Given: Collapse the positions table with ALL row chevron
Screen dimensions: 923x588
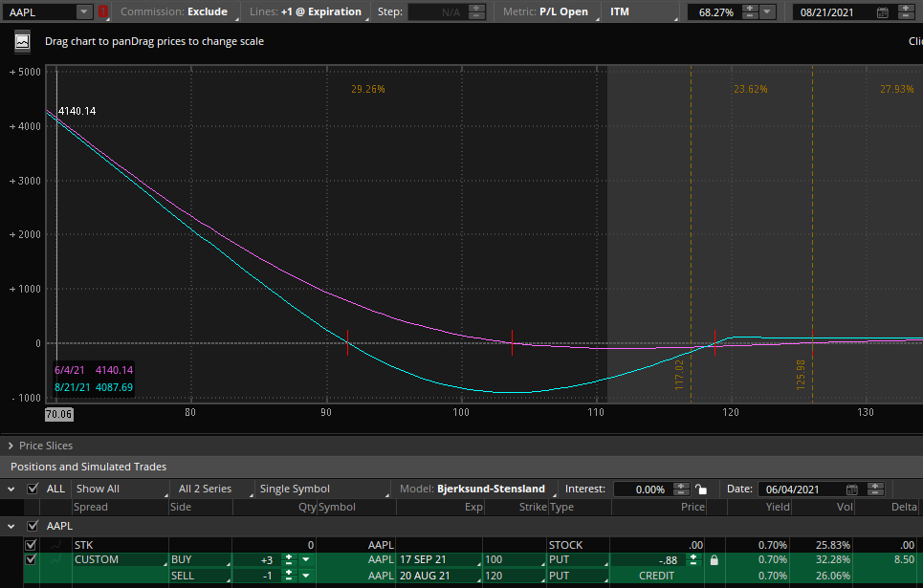Looking at the screenshot, I should pos(11,490).
